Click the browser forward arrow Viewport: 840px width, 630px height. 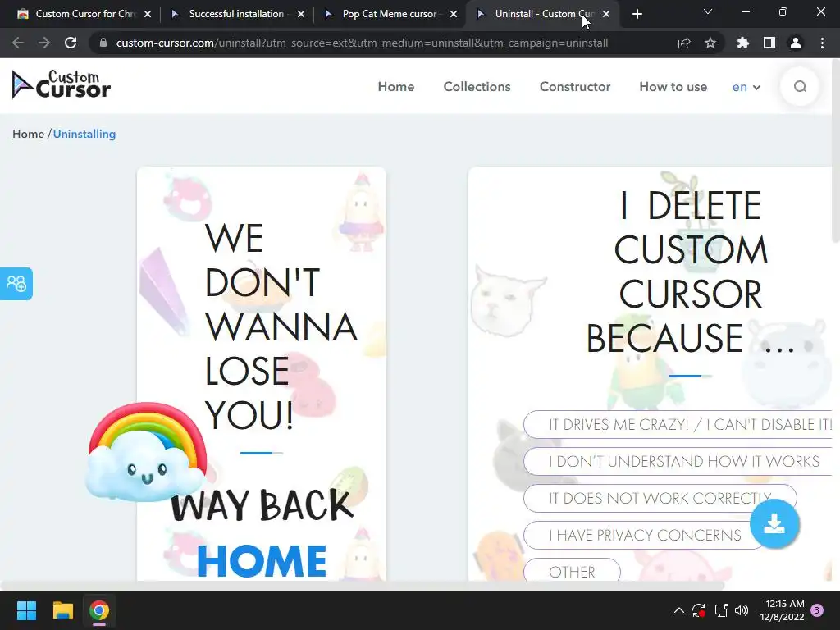(44, 43)
